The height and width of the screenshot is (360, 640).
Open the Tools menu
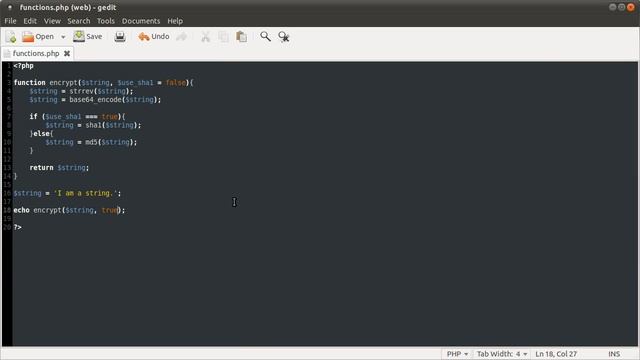point(106,21)
